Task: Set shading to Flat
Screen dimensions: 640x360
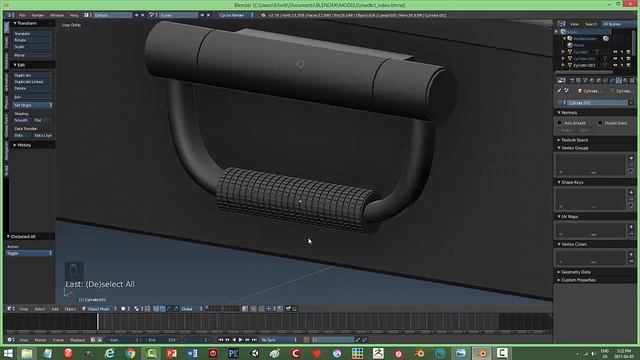Action: [x=42, y=120]
